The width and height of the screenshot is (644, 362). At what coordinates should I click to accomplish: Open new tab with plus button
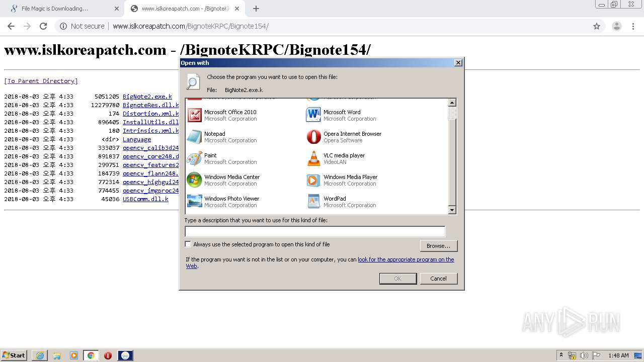point(256,9)
